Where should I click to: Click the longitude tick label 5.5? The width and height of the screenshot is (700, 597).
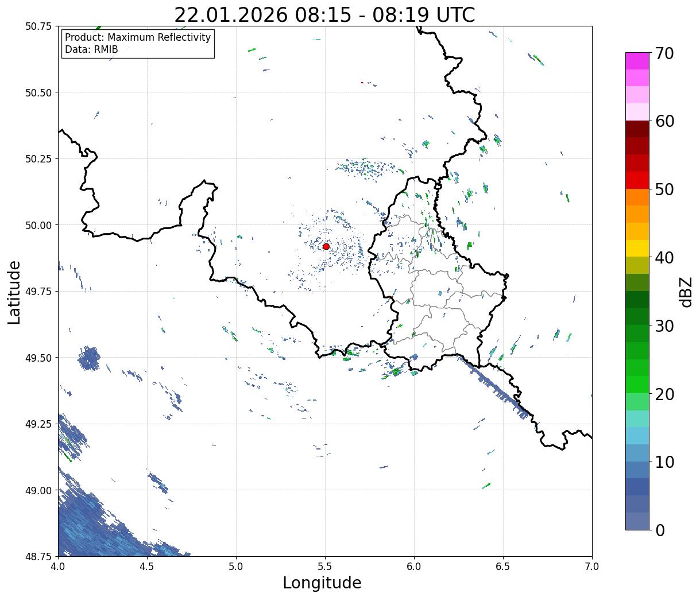pyautogui.click(x=325, y=566)
